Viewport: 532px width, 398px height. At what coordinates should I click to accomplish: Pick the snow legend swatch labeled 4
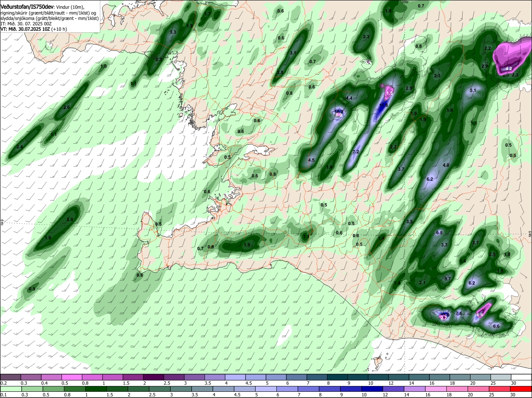[235, 377]
